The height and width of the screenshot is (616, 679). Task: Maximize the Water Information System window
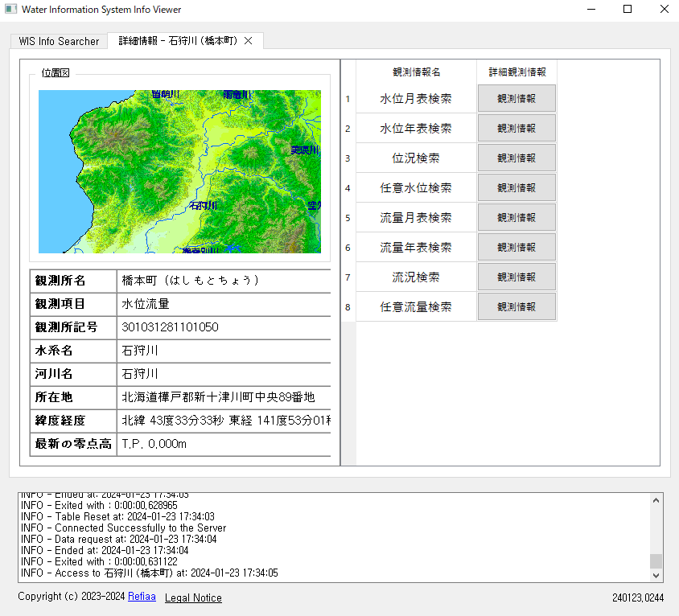(x=628, y=9)
